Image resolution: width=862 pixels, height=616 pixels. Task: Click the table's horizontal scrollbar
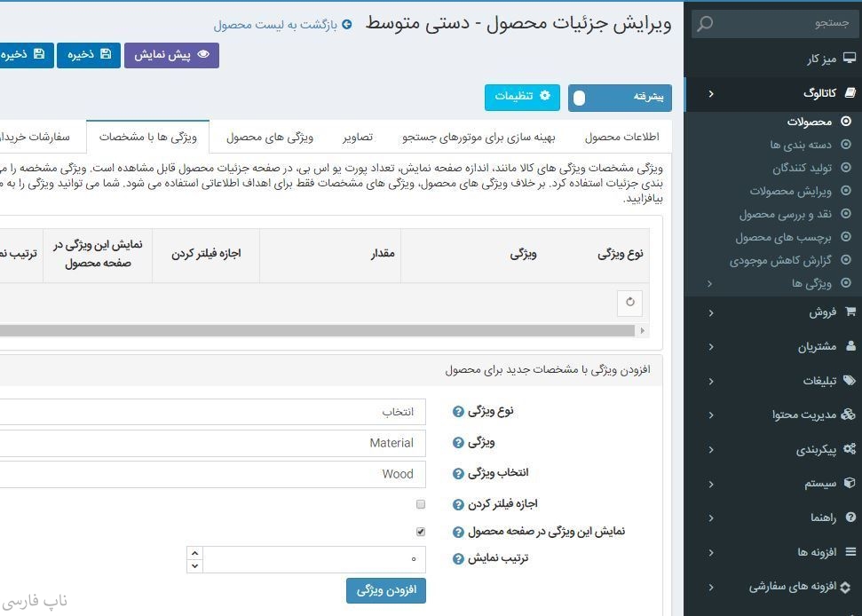click(320, 330)
